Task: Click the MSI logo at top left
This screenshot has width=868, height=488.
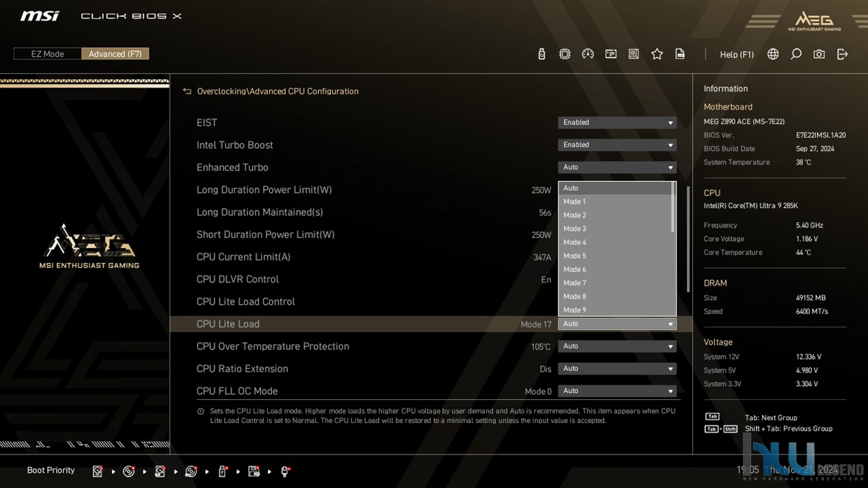Action: [x=40, y=16]
